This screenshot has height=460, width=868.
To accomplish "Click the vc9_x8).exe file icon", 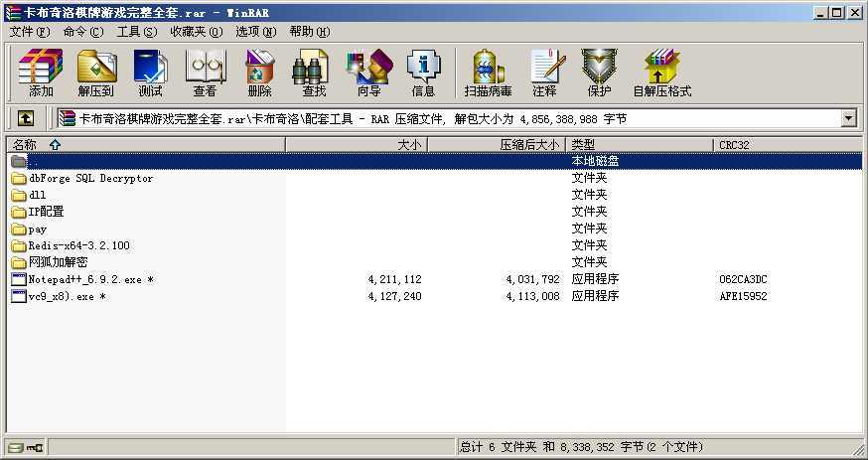I will point(19,296).
